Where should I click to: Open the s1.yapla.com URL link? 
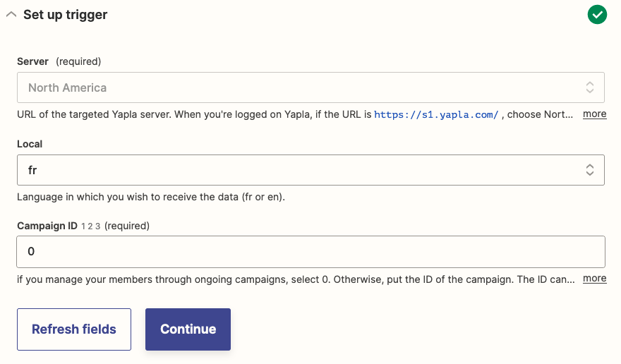click(436, 114)
